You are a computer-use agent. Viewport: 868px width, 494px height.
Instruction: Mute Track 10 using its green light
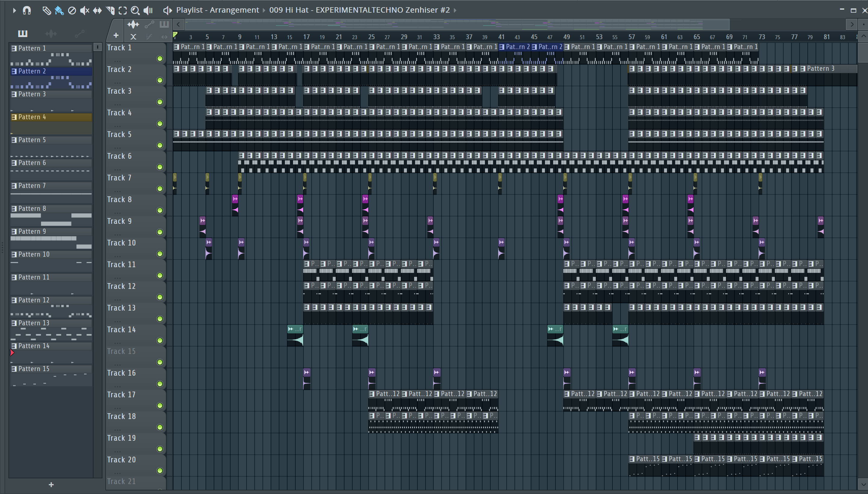(x=159, y=254)
